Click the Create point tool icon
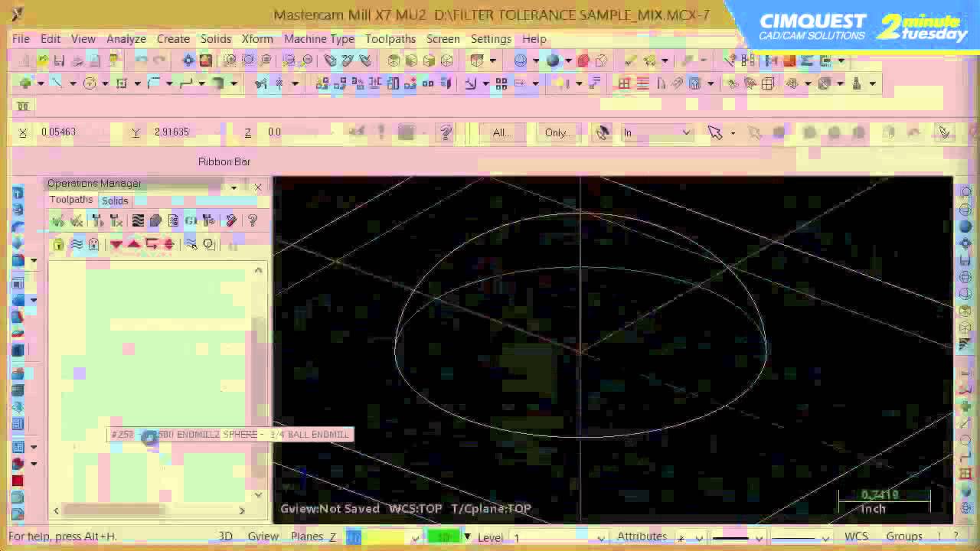980x551 pixels. point(25,83)
